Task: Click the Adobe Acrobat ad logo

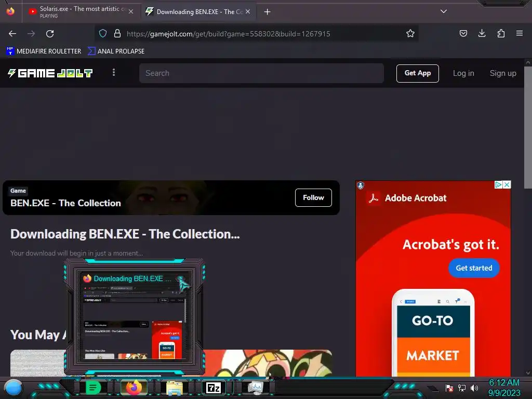Action: 374,198
